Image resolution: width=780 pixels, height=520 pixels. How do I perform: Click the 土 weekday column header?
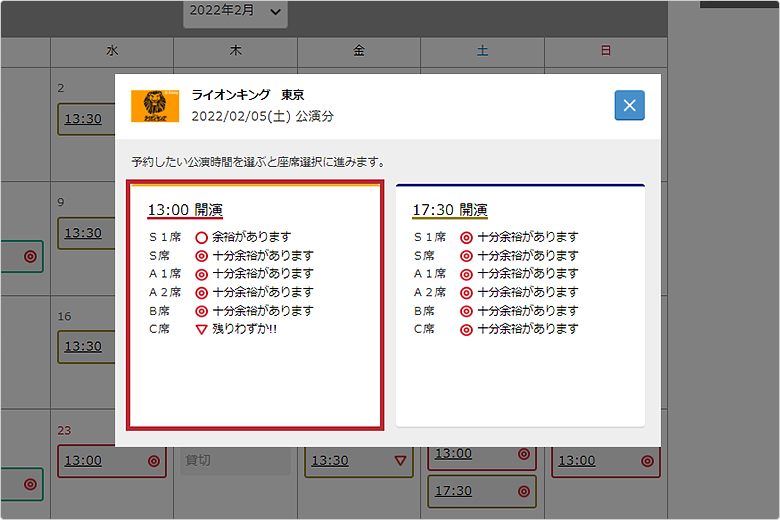[x=483, y=51]
